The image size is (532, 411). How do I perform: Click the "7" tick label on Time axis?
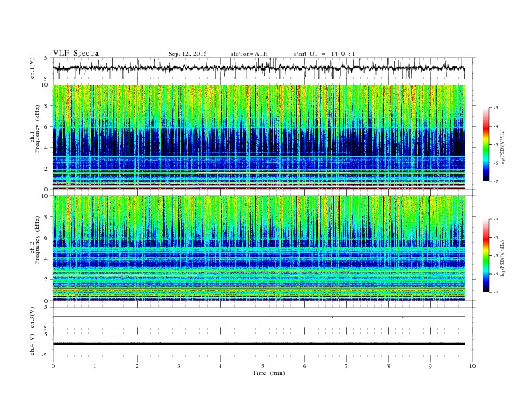point(347,366)
